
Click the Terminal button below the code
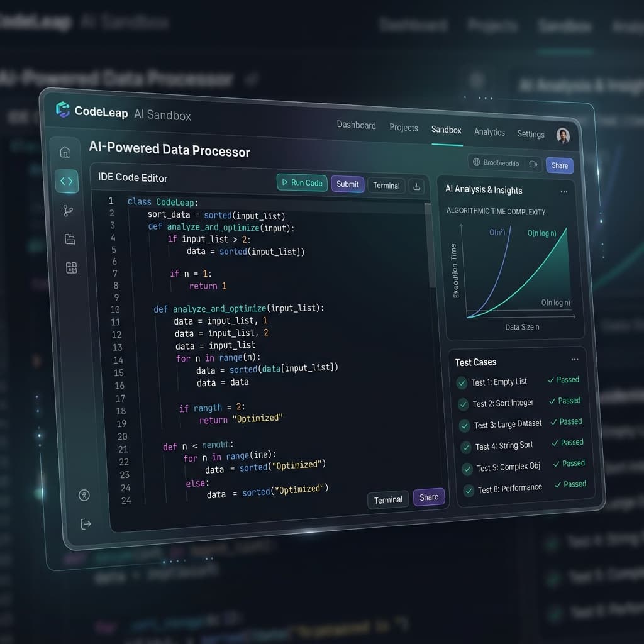(388, 500)
